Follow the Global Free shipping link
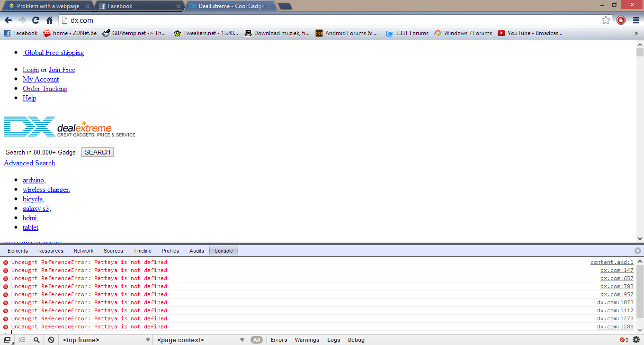Image resolution: width=644 pixels, height=345 pixels. pos(54,53)
